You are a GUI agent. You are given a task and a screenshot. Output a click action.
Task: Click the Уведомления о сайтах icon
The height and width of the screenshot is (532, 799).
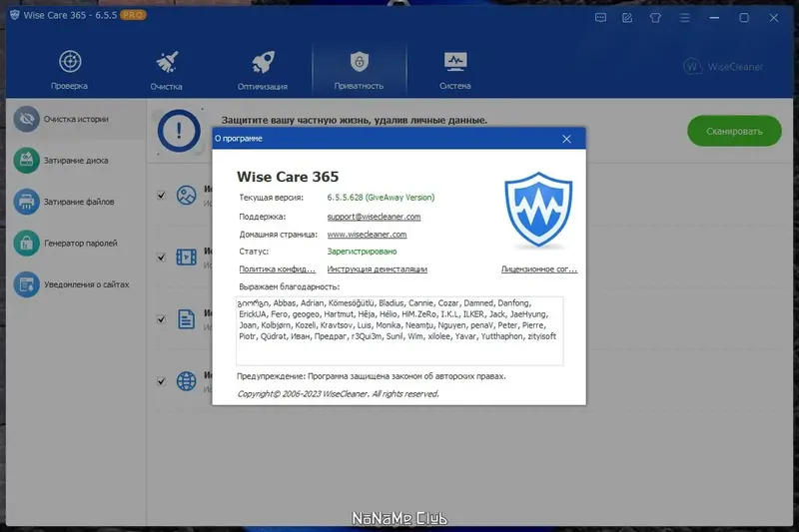27,284
